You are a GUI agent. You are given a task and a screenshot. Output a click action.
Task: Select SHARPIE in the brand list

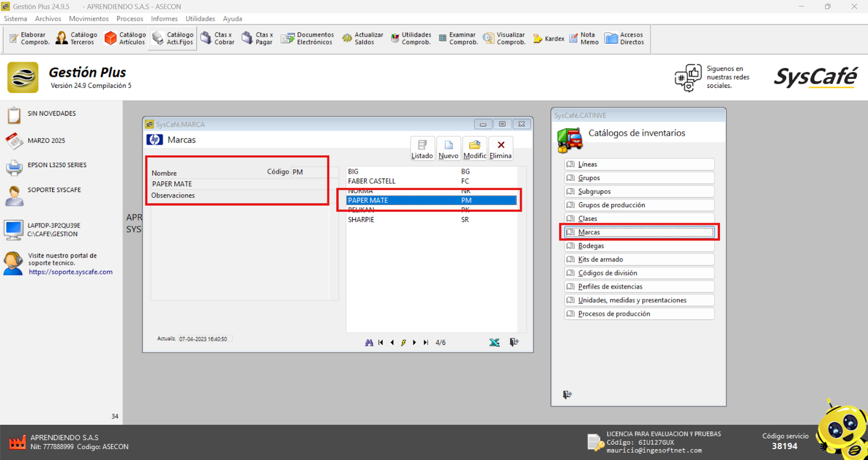pos(361,220)
